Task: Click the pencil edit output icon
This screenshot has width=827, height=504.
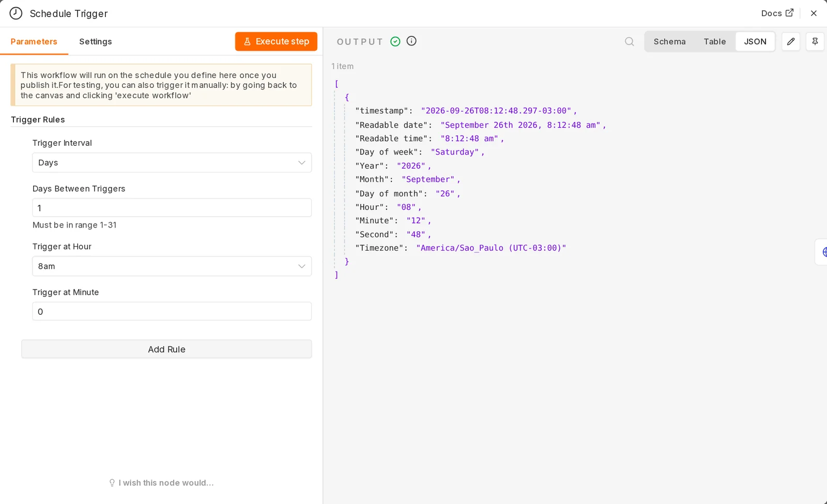Action: [791, 41]
